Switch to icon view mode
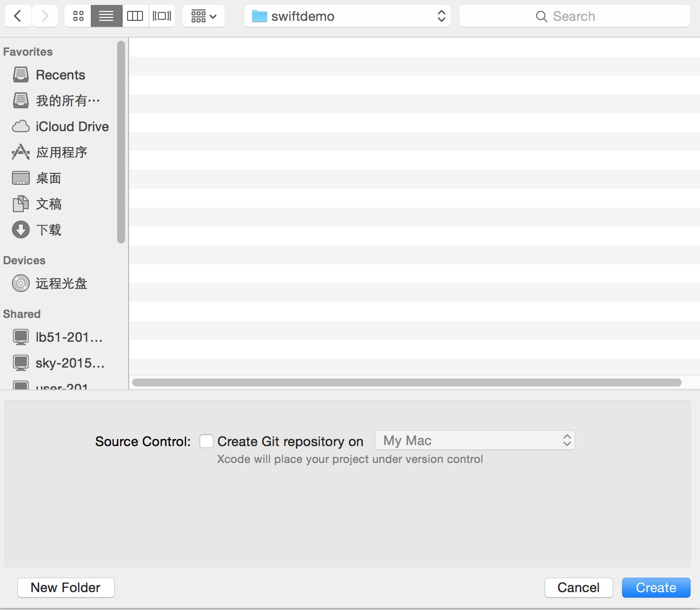 tap(77, 15)
